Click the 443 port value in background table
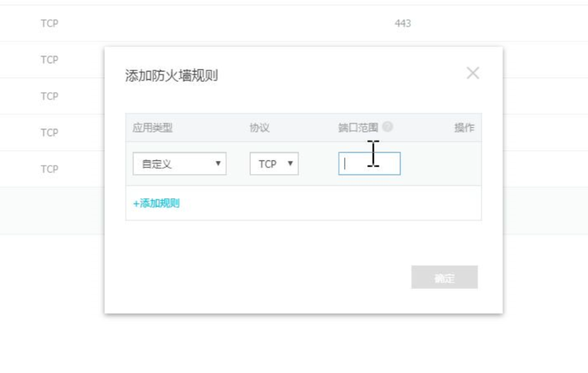 click(403, 23)
